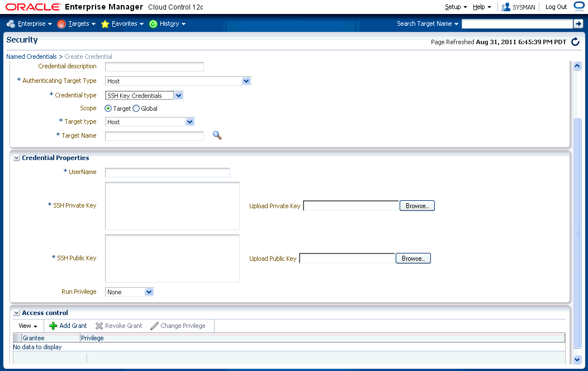The height and width of the screenshot is (371, 588).
Task: Open the Target type dropdown
Action: point(189,122)
